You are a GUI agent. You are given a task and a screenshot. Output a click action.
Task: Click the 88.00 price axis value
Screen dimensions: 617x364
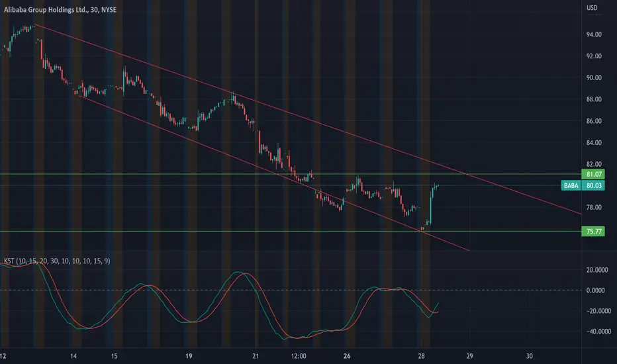[x=594, y=99]
